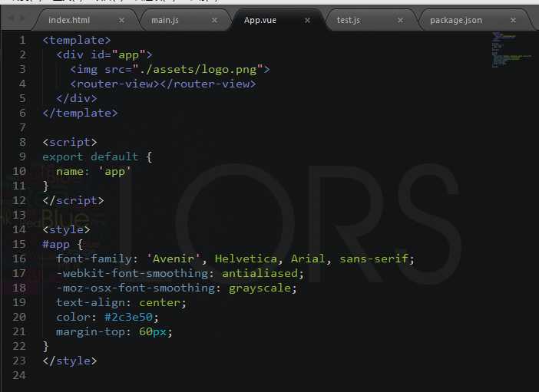This screenshot has height=392, width=539.
Task: Click the 'export' keyword
Action: 62,157
